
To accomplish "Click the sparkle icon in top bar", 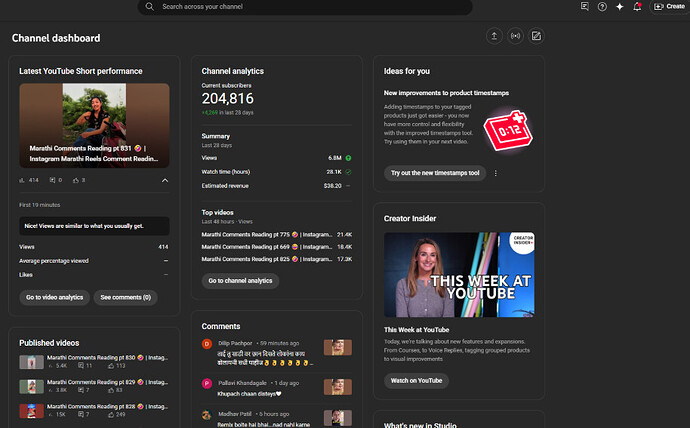I will tap(618, 6).
